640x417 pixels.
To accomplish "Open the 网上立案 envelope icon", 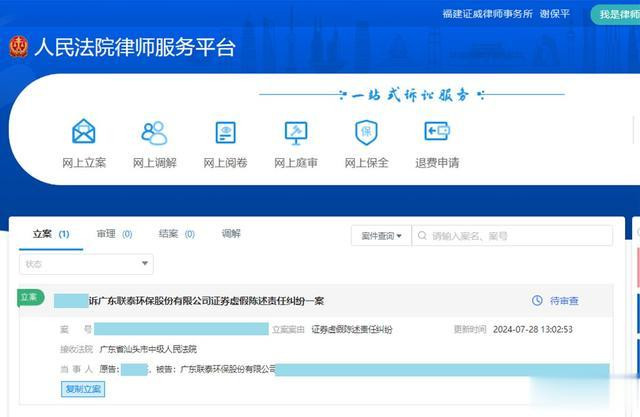I will 84,131.
